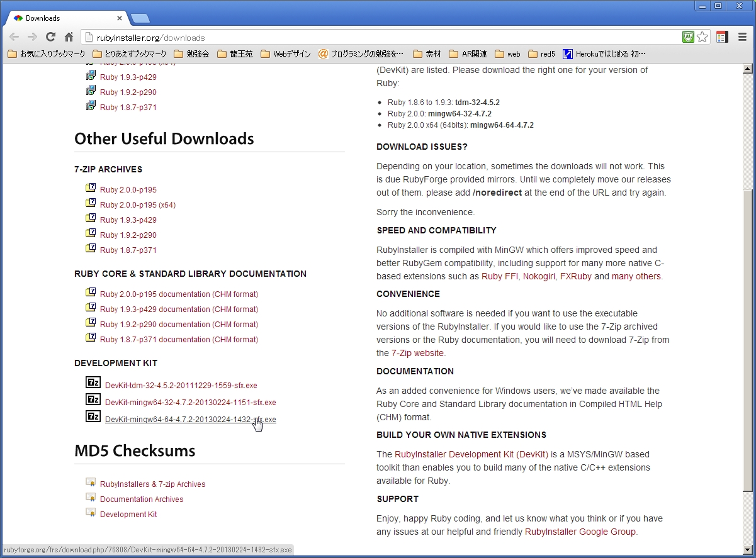756x558 pixels.
Task: Follow the many others link
Action: (636, 276)
